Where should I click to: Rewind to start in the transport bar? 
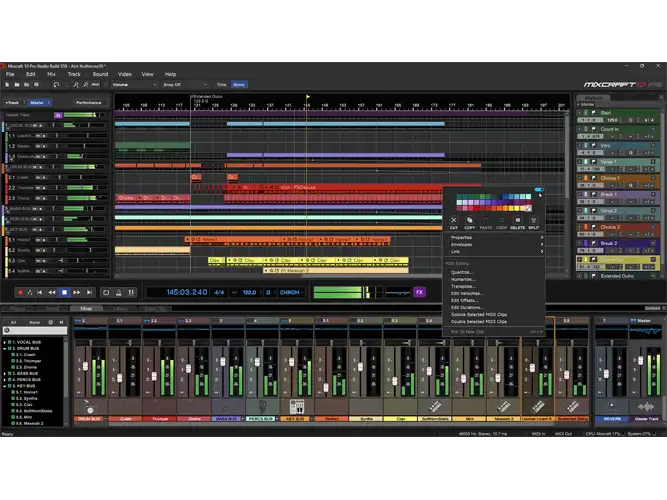[40, 292]
